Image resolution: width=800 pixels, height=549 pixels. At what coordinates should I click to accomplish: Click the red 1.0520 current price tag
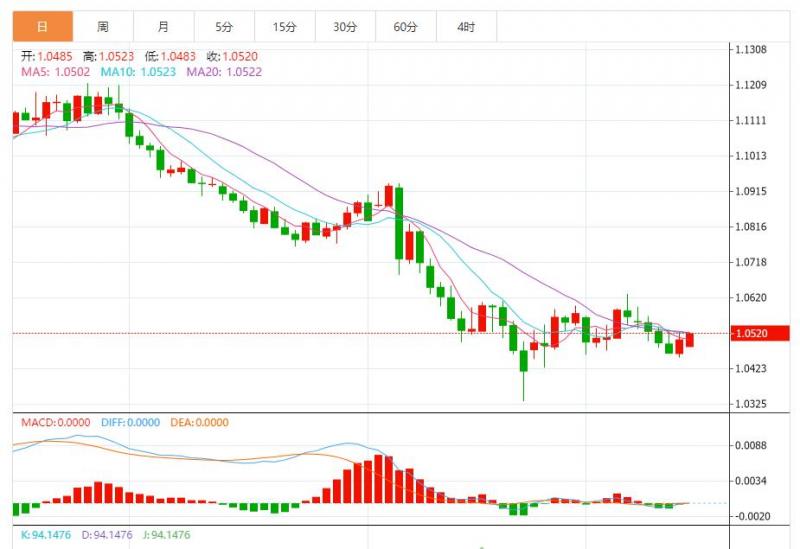(760, 333)
